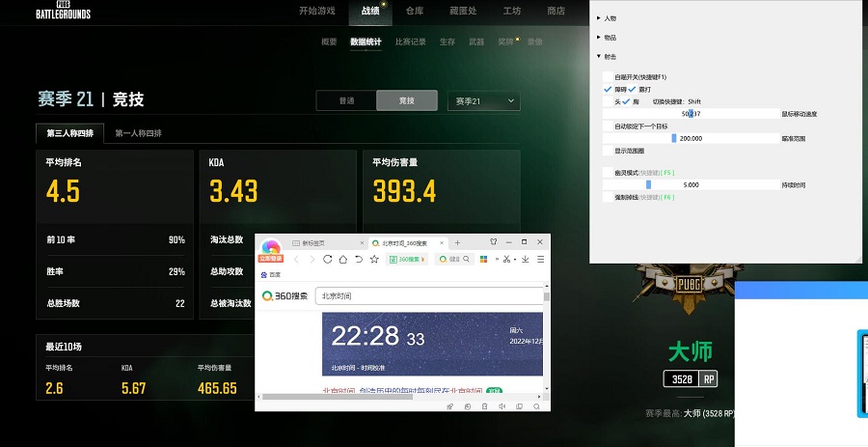
Task: Switch to the 录像 sub-tab
Action: [534, 42]
